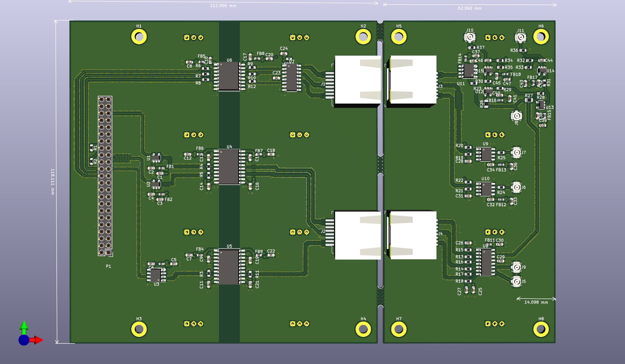Viewport: 625px width, 364px height.
Task: Click the P1 silkscreen label
Action: click(x=109, y=266)
